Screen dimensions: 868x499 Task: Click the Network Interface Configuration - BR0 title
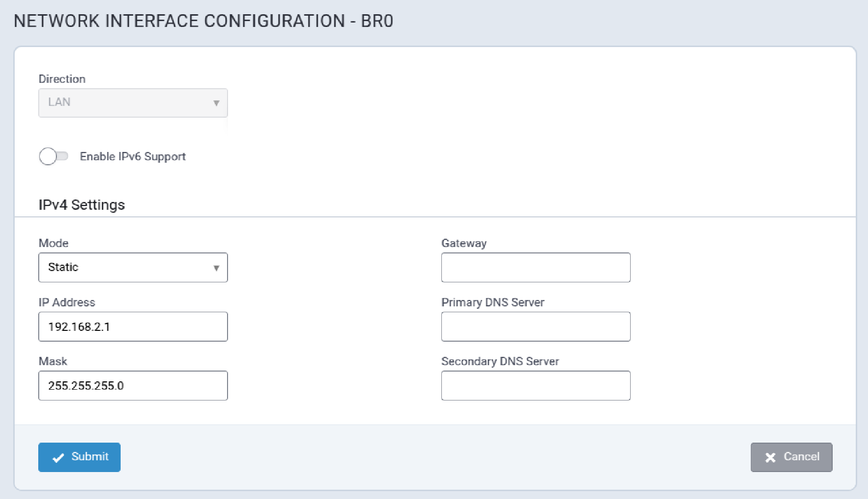(204, 21)
